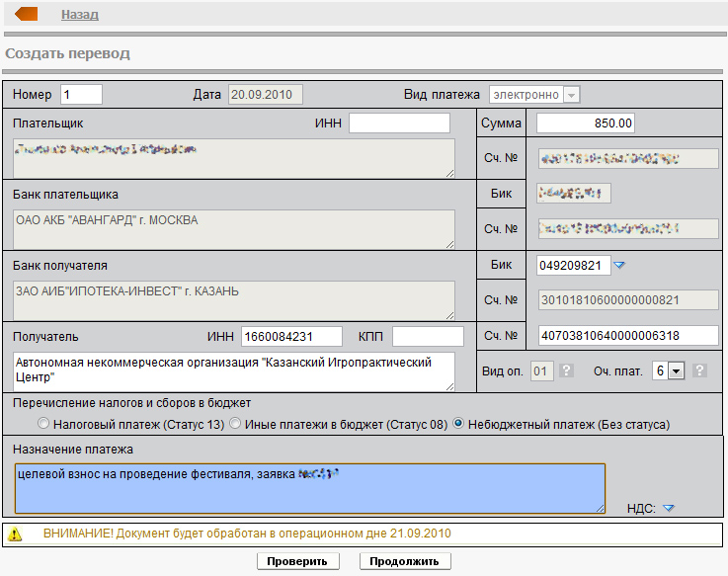
Task: Select Небюджетный платеж (Без статуса) radio
Action: click(458, 424)
